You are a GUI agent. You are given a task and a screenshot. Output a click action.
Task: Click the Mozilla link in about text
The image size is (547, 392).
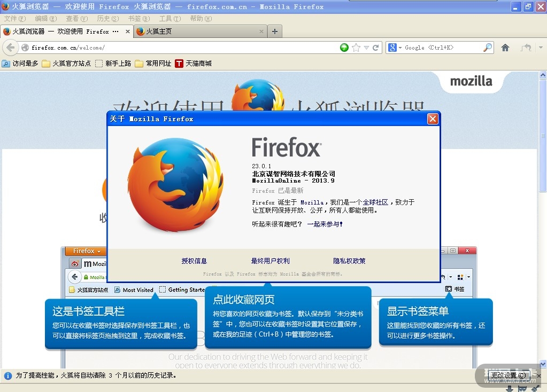[x=312, y=202]
